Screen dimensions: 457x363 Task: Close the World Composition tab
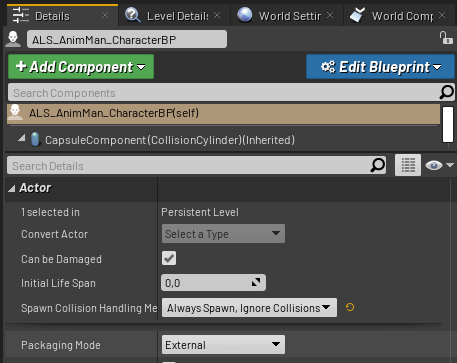[x=442, y=15]
